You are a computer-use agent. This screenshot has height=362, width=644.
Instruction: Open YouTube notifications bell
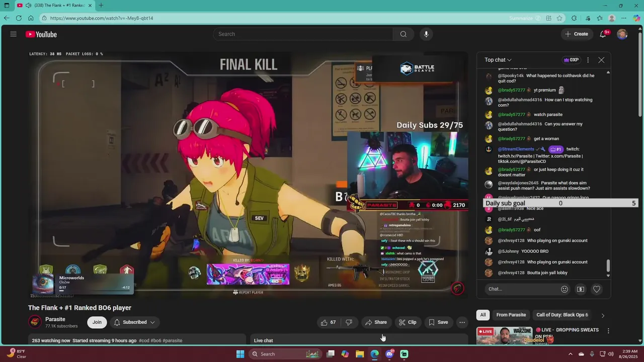(x=603, y=34)
